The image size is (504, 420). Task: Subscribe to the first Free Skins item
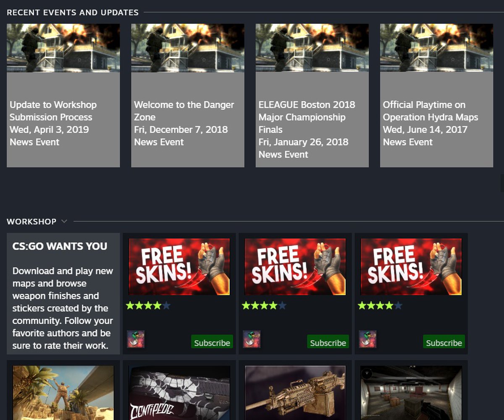pos(212,342)
